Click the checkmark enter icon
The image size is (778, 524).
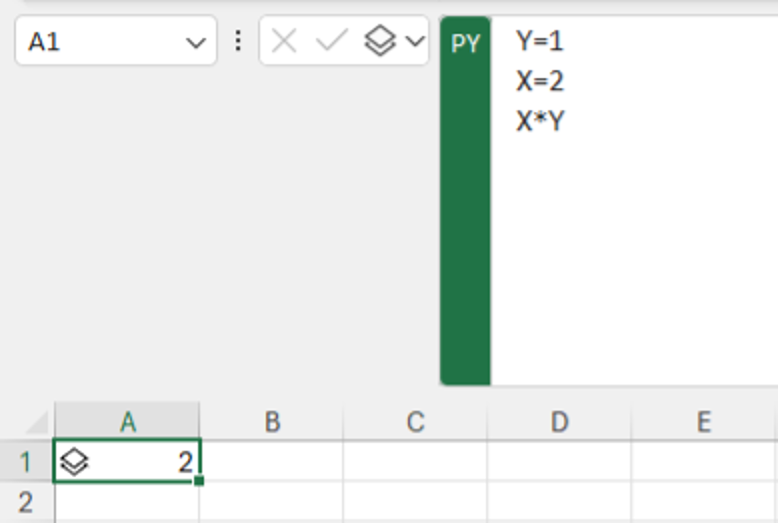[x=331, y=40]
